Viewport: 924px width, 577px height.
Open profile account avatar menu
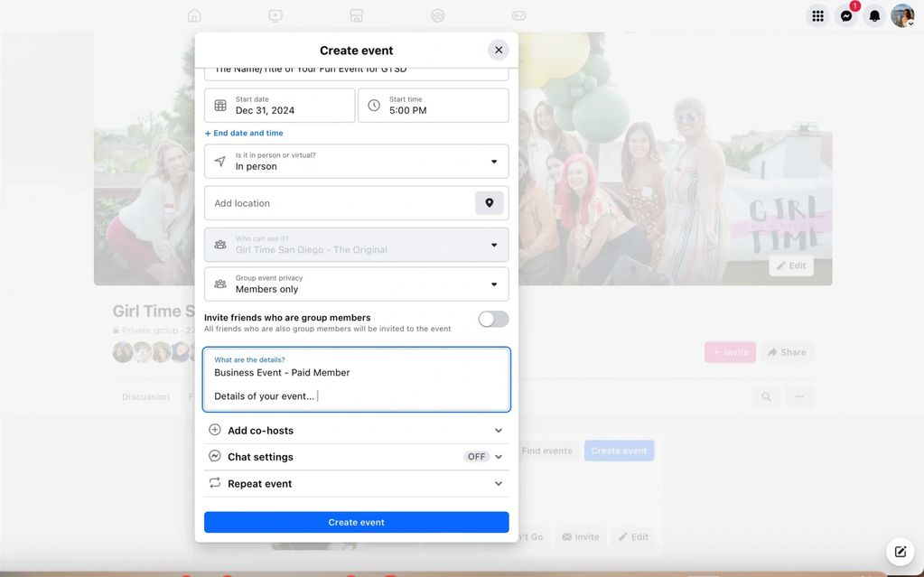tap(902, 15)
